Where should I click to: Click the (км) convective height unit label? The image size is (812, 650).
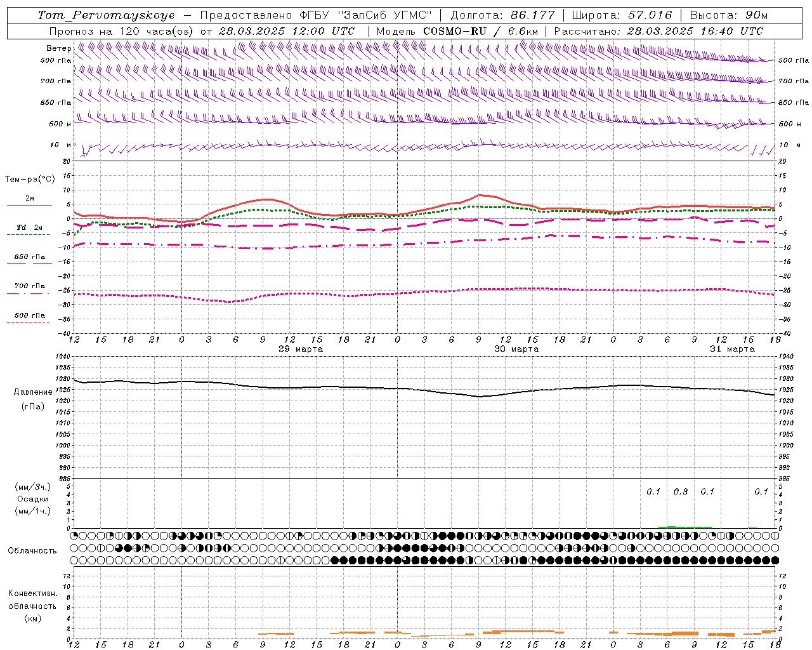pos(33,618)
